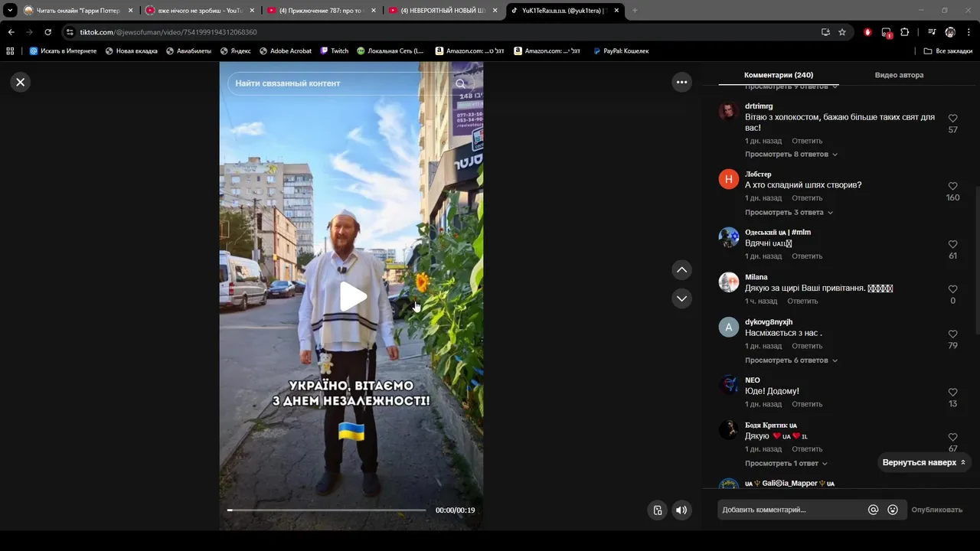
Task: Switch to 'Читать онлайн Гарри Поттер' browser tab
Action: [x=79, y=11]
